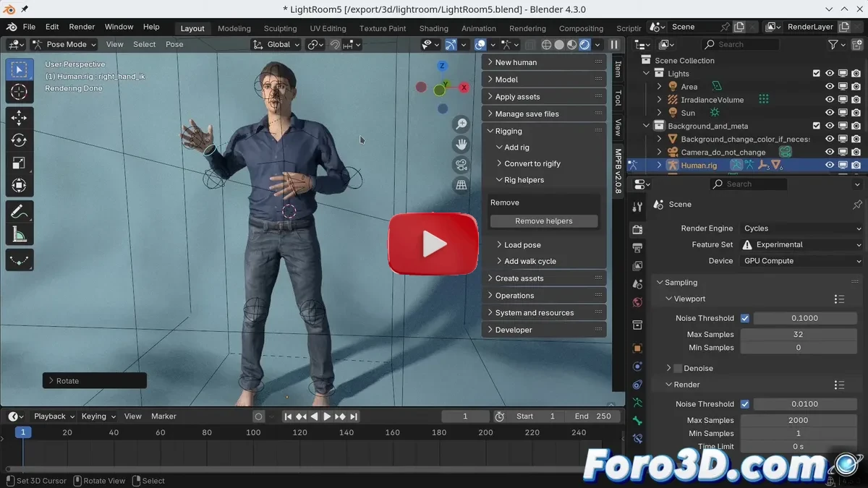Screen dimensions: 868x488
Task: Open the World properties tab
Action: [x=637, y=302]
